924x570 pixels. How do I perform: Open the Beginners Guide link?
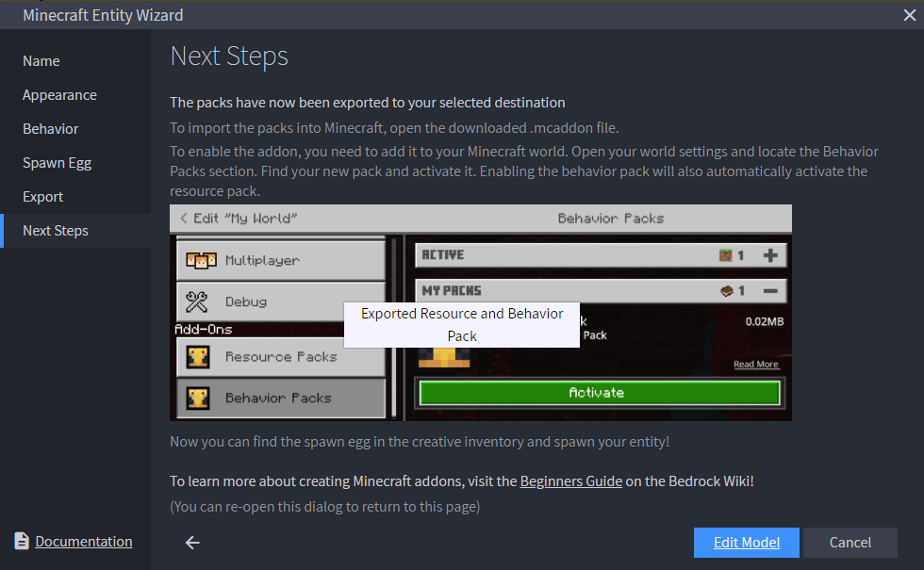click(571, 481)
